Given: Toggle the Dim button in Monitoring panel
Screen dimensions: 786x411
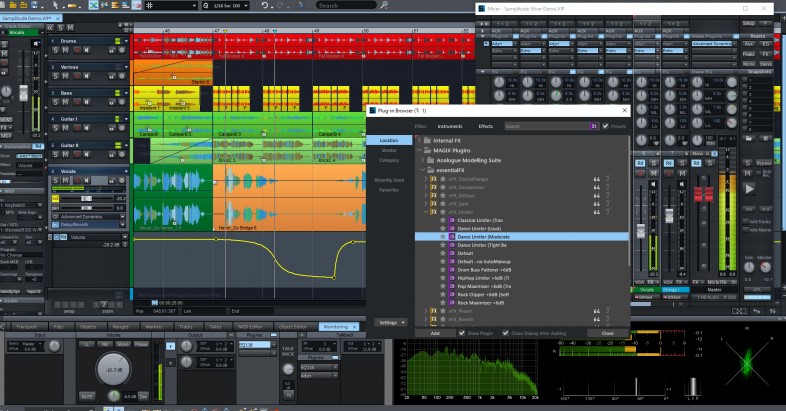Looking at the screenshot, I should point(143,396).
